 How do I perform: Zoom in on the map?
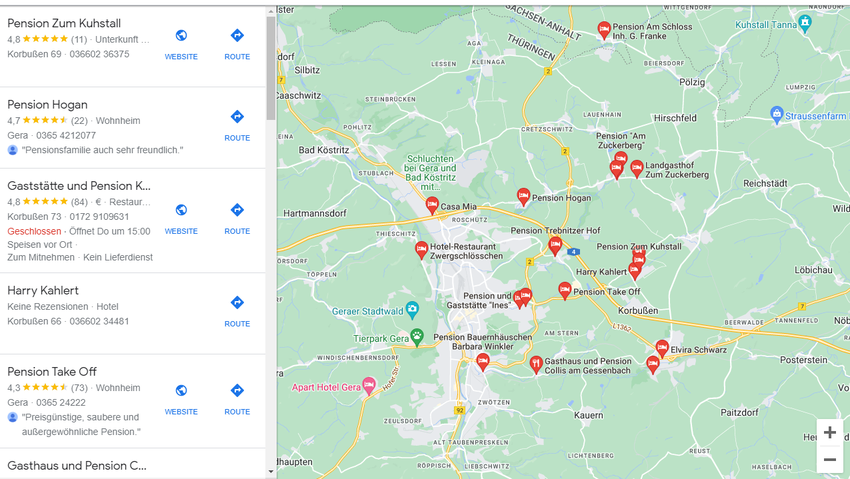829,432
